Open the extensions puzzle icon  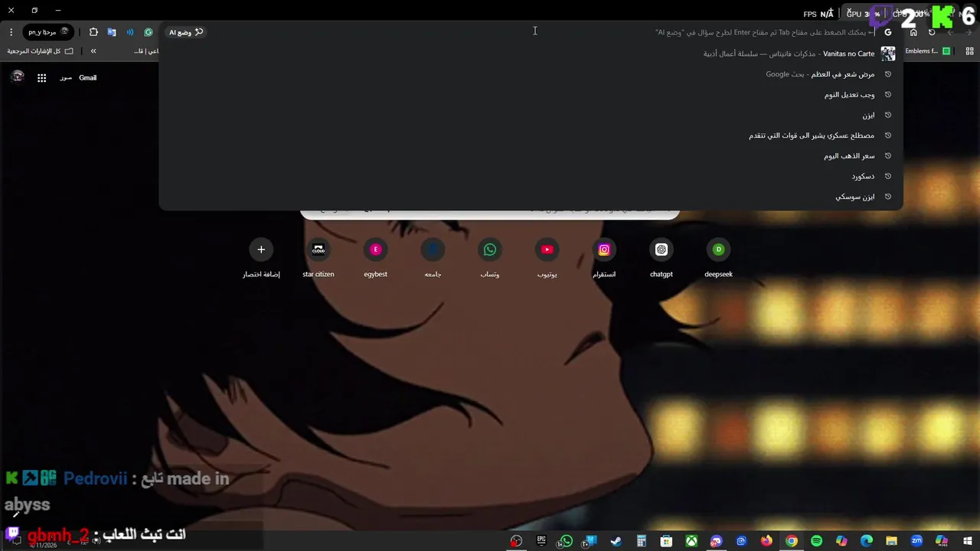click(x=93, y=32)
